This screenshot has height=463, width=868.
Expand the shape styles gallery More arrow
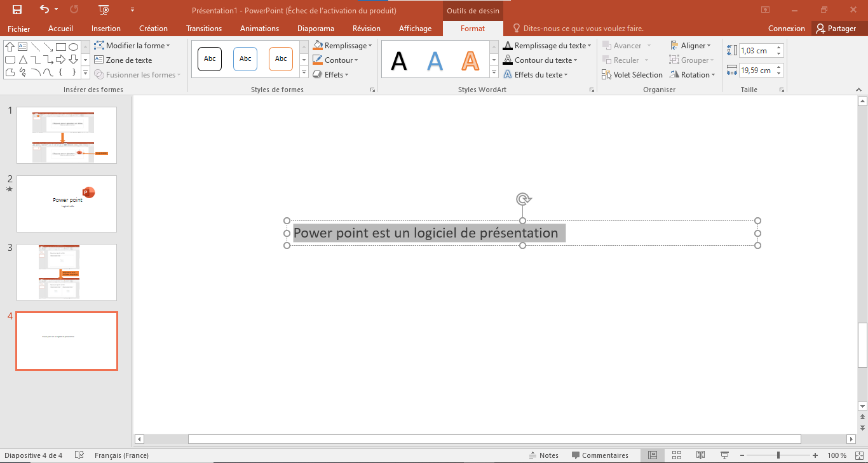click(x=304, y=72)
